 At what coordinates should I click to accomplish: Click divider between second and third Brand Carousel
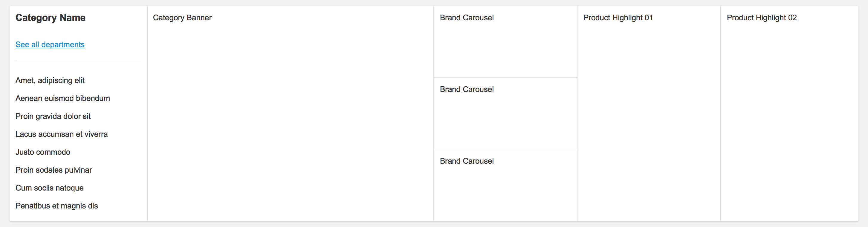[505, 149]
